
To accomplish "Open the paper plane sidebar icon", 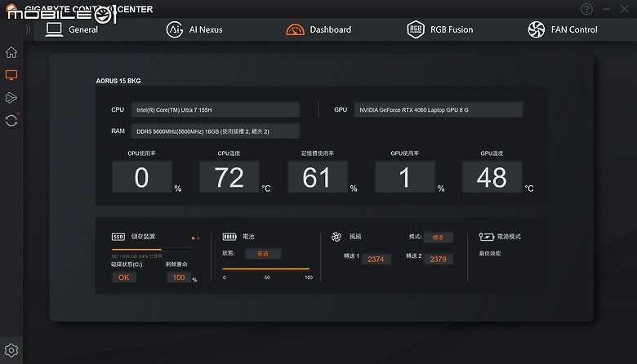I will coord(11,98).
